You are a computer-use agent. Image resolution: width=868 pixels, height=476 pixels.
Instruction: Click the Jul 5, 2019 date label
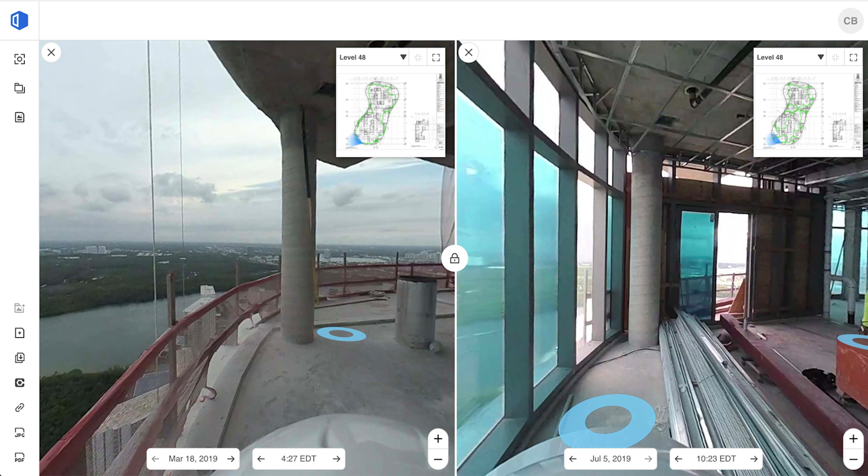pos(610,459)
